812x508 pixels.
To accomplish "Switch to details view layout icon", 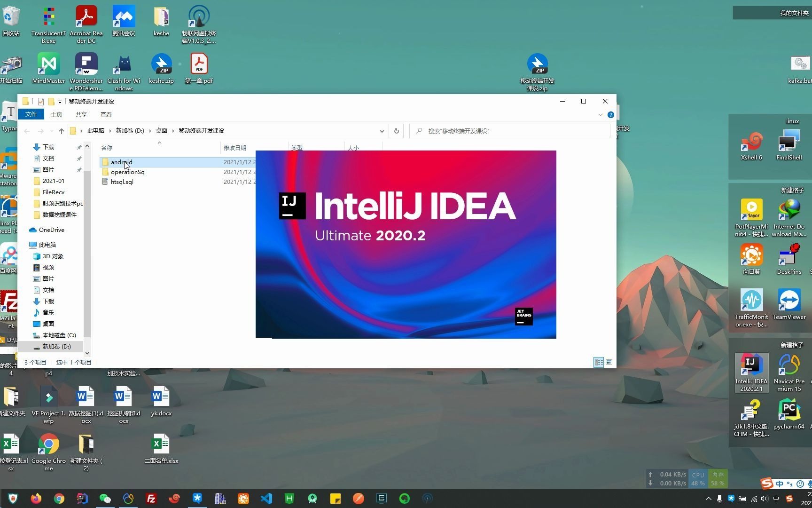I will coord(599,362).
